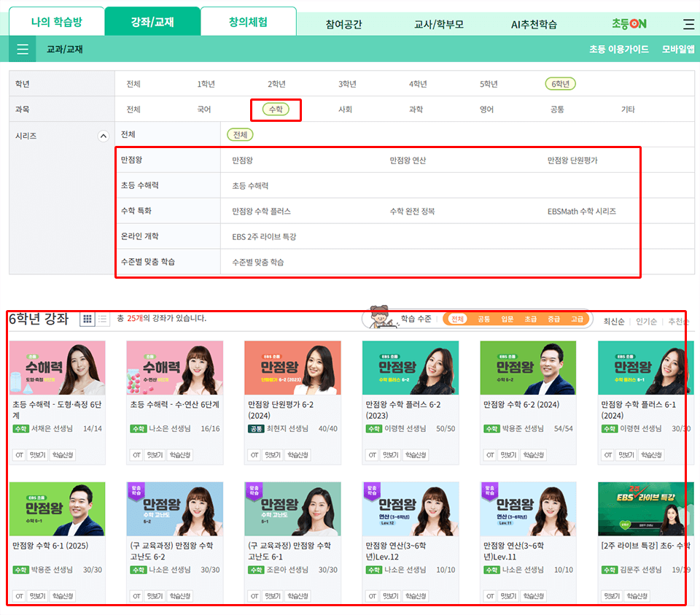Choose 초등 수해력 series option
Image resolution: width=700 pixels, height=615 pixels.
(250, 186)
